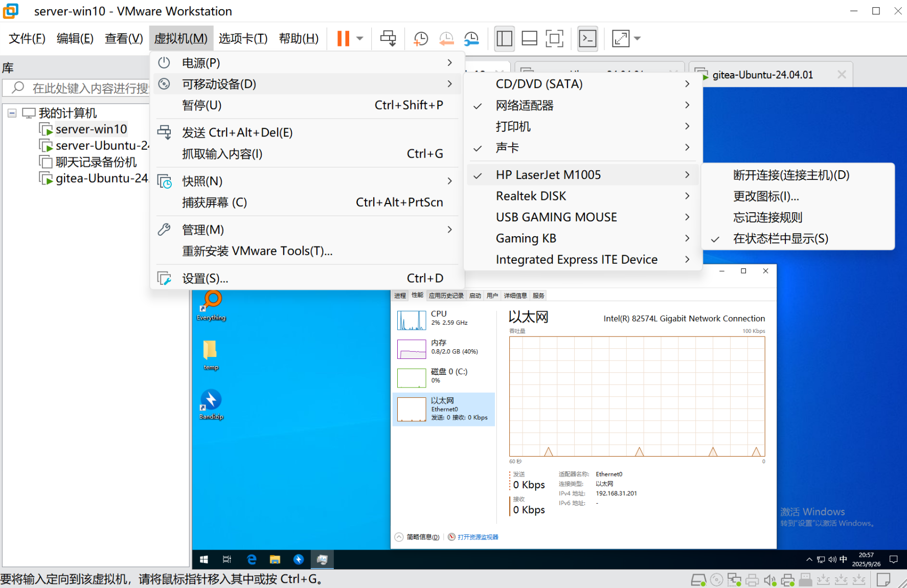Screen dimensions: 907x588
Task: Click 断开连接(连接主机) for the printer
Action: click(x=791, y=175)
